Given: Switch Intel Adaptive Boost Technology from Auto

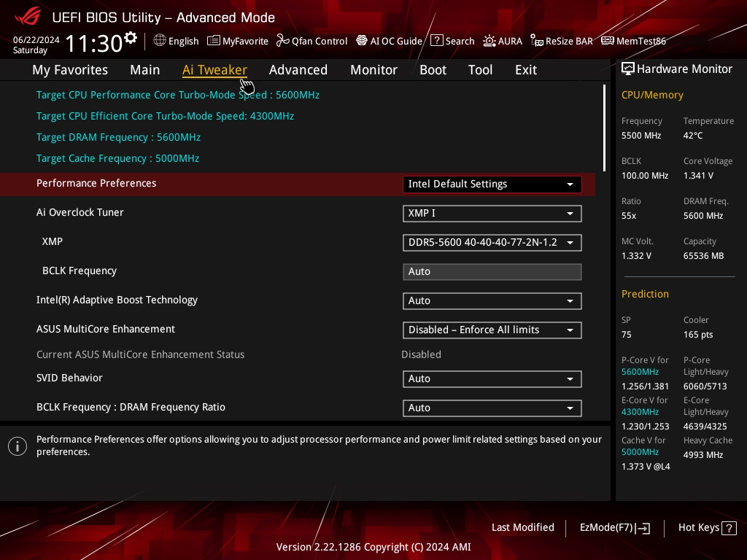Looking at the screenshot, I should pos(492,300).
